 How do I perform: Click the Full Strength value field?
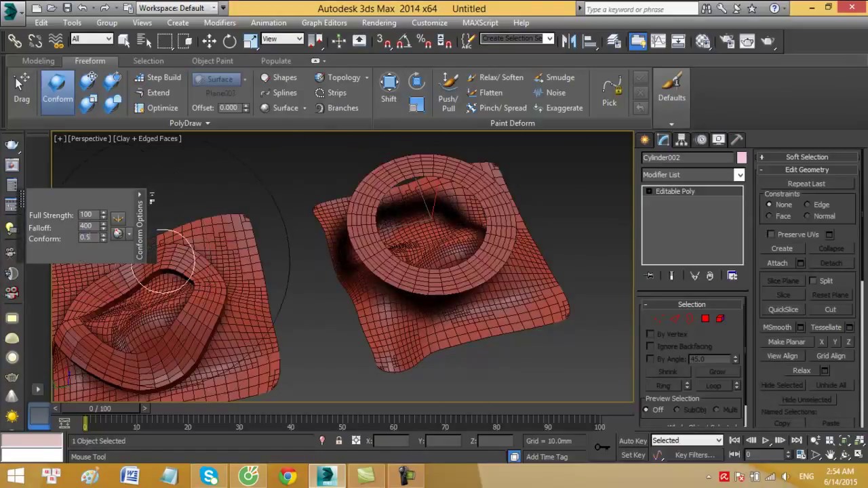[x=88, y=215]
